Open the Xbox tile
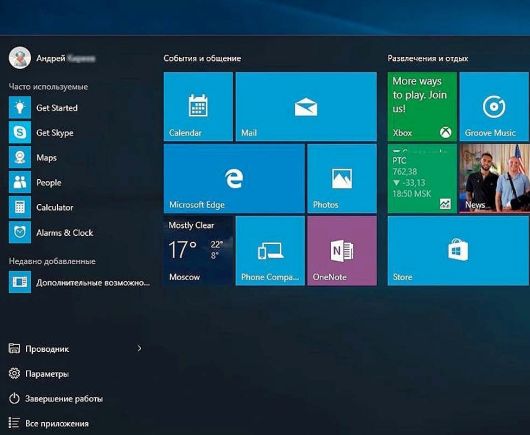Screen dimensions: 530x435 (422, 106)
